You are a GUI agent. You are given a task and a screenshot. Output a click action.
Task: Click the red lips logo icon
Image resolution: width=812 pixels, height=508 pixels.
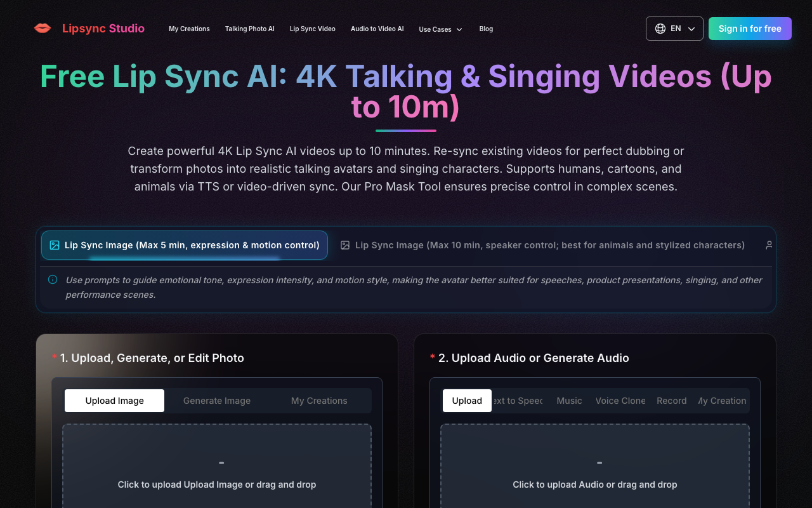point(43,29)
